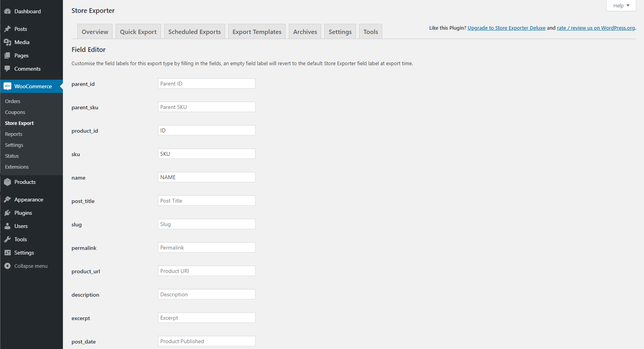Expand the Help dropdown panel
Viewport: 644px width, 349px height.
pyautogui.click(x=621, y=5)
